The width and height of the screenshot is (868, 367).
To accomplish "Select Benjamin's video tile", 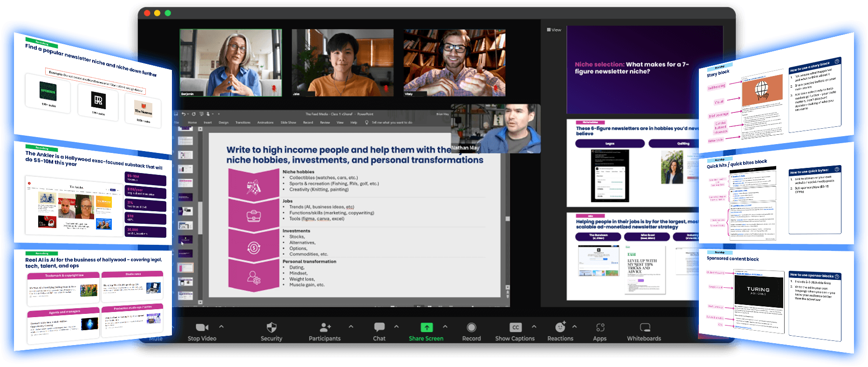I will (231, 63).
